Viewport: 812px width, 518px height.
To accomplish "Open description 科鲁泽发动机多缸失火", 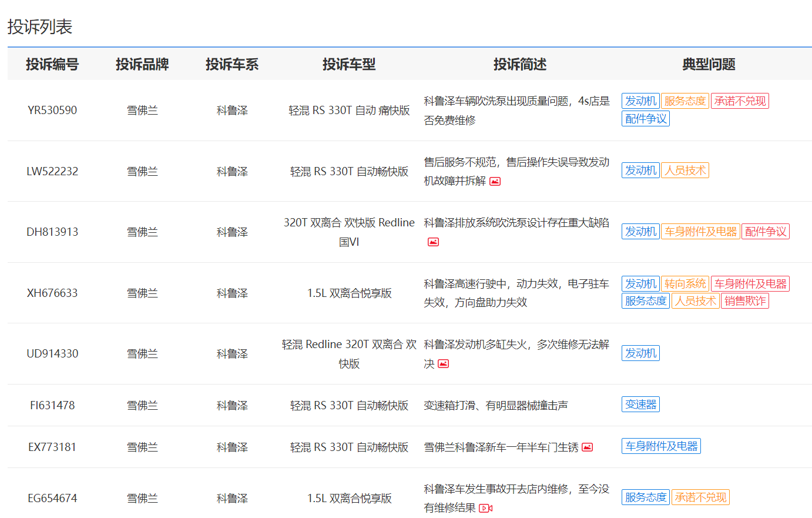I will (x=517, y=354).
